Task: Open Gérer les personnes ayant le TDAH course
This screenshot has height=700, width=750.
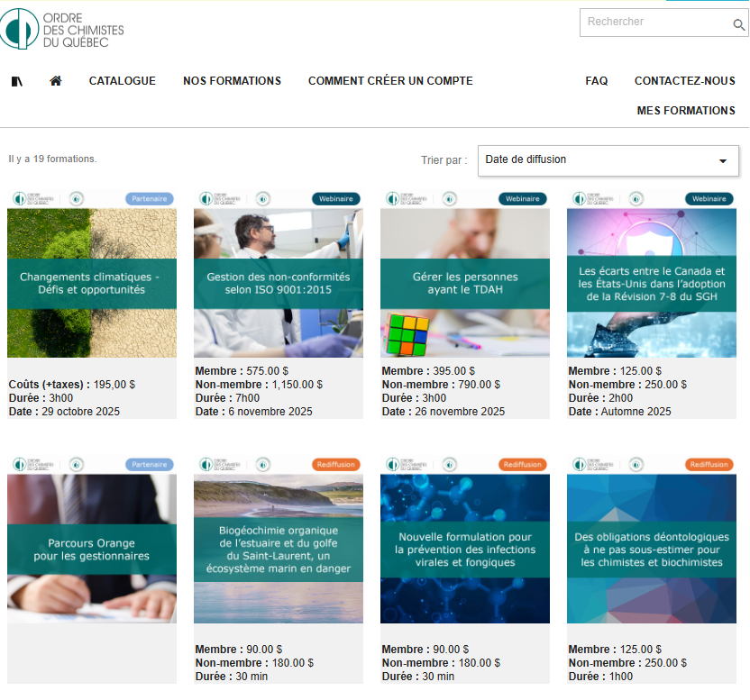Action: click(x=464, y=284)
